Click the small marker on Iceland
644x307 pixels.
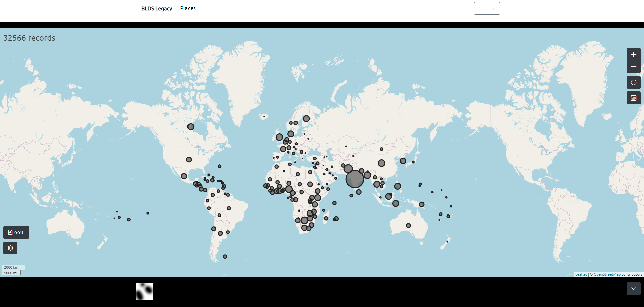coord(264,117)
